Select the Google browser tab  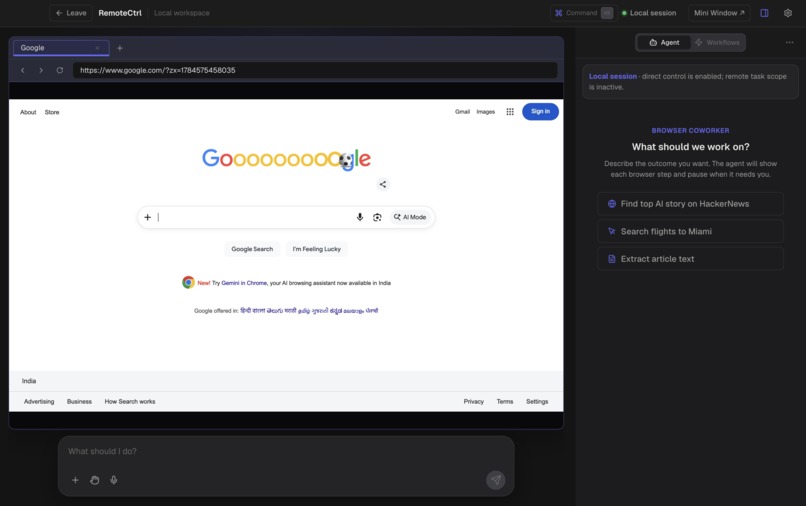pyautogui.click(x=61, y=48)
